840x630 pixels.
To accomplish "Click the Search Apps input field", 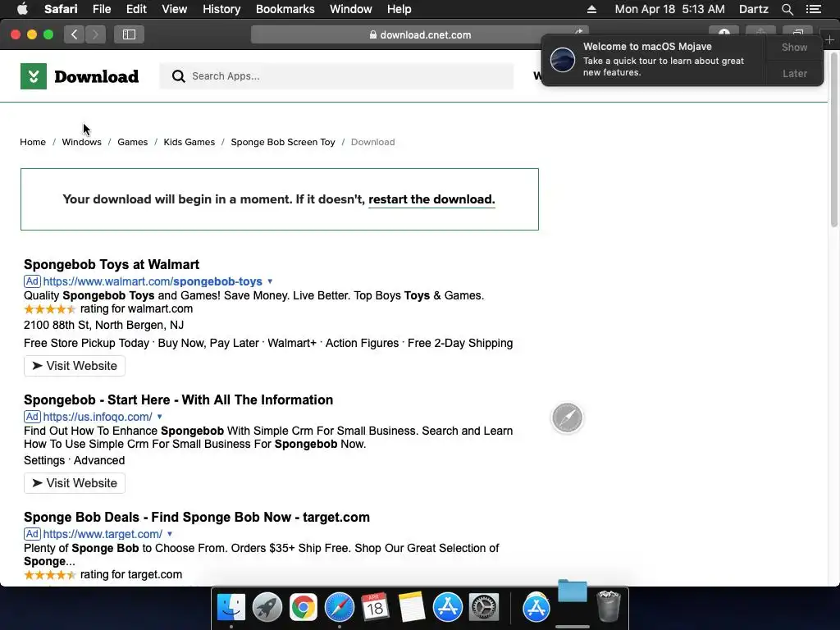I will (336, 76).
